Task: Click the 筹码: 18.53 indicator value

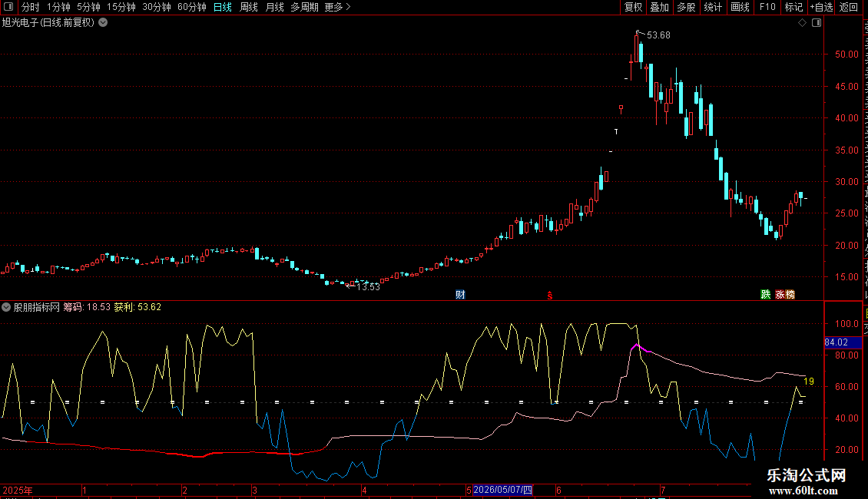Action: point(87,307)
